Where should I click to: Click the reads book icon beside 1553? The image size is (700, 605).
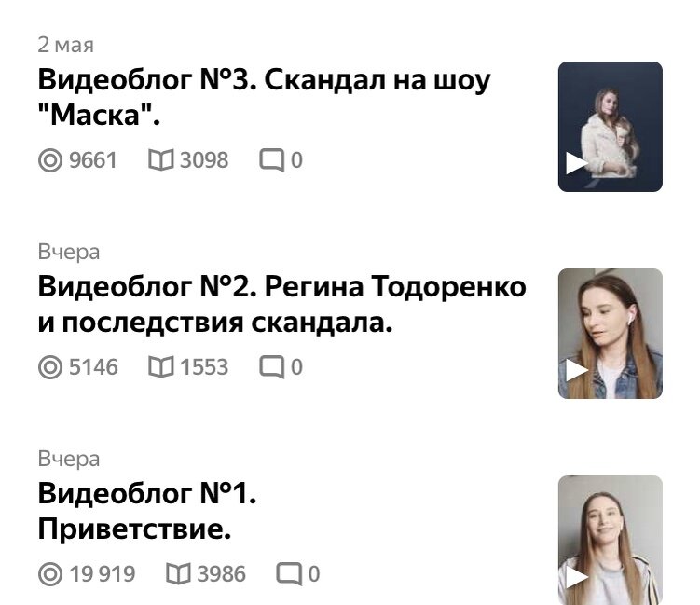tap(160, 367)
